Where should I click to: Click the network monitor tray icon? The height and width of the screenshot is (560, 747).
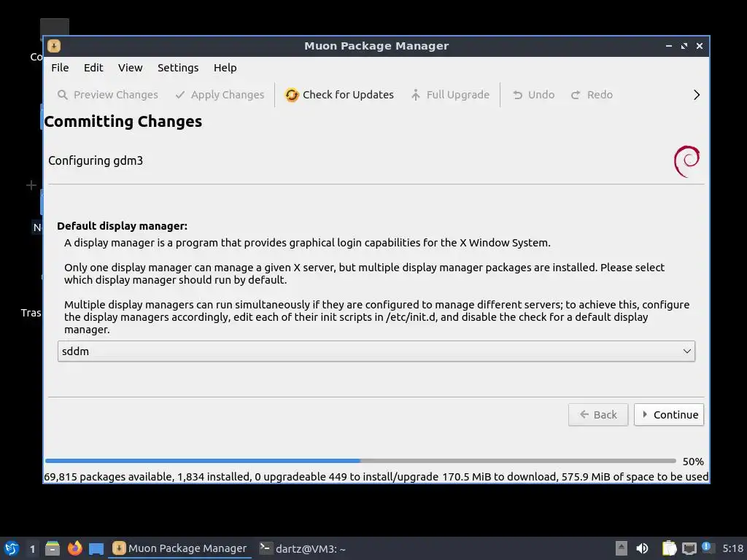coord(689,548)
